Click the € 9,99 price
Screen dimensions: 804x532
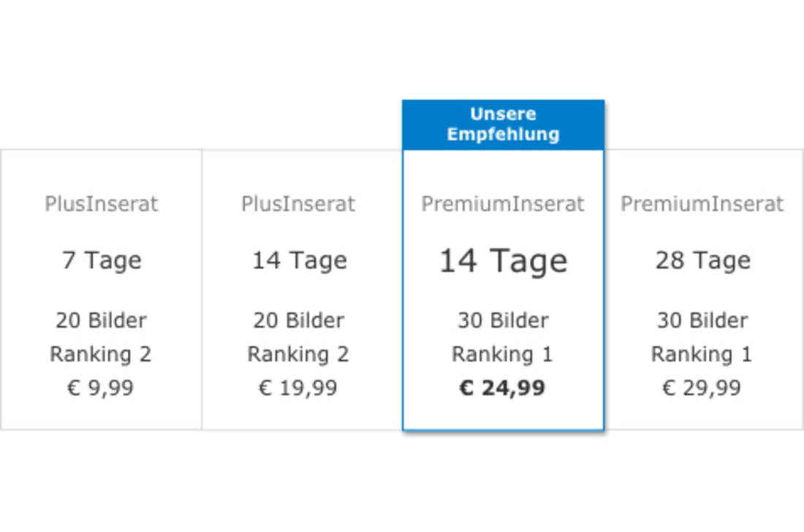[x=101, y=388]
